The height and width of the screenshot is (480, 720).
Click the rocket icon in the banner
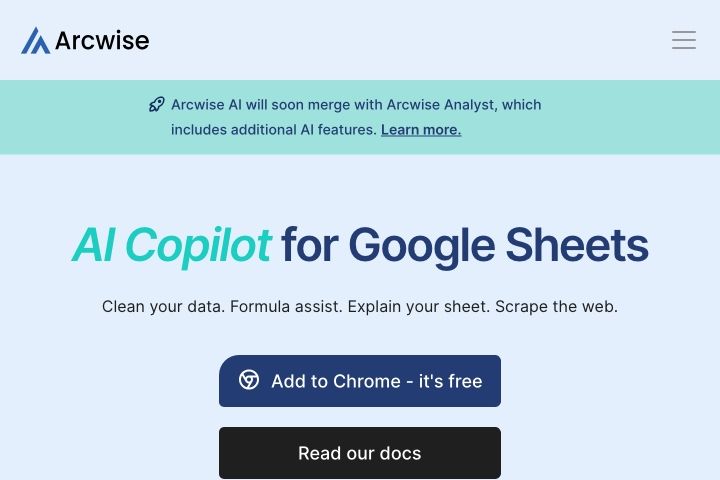coord(157,105)
